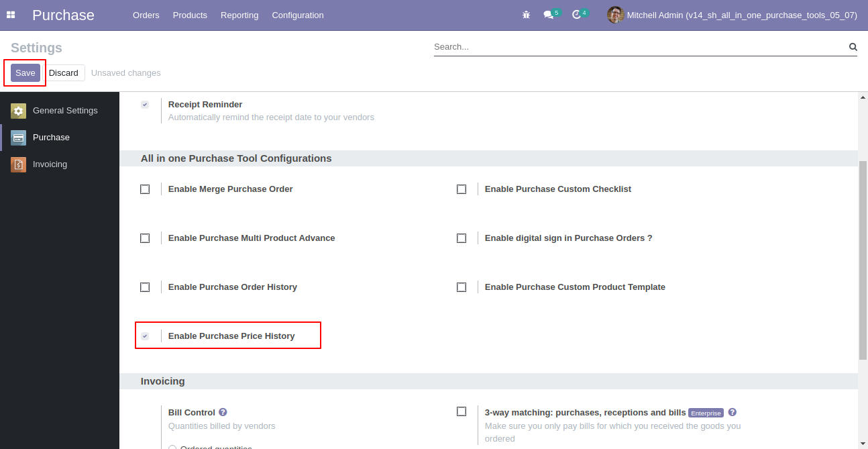Viewport: 868px width, 449px height.
Task: Open the Products menu
Action: 190,15
